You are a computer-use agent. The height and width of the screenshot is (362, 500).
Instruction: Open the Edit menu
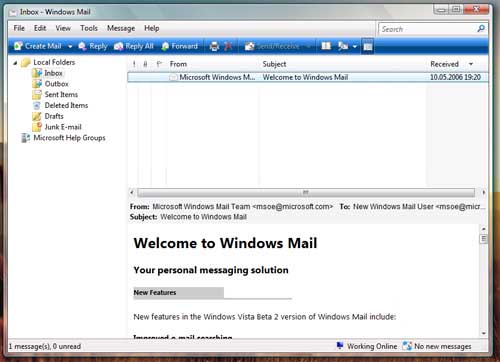tap(40, 28)
